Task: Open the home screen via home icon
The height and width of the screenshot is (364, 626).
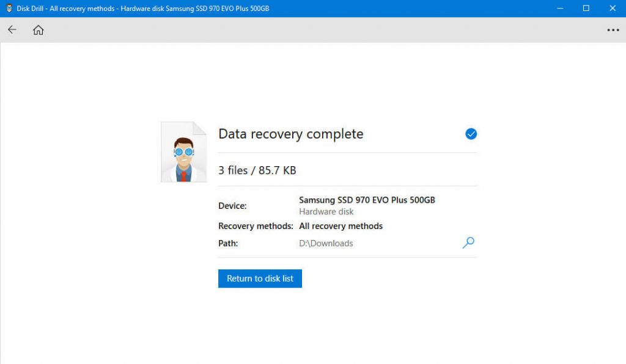Action: click(38, 29)
